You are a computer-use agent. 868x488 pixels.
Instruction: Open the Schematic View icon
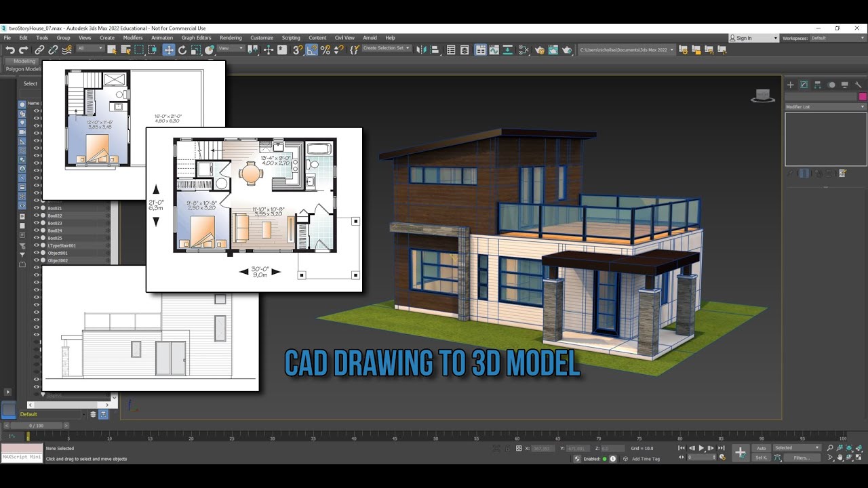tap(524, 49)
